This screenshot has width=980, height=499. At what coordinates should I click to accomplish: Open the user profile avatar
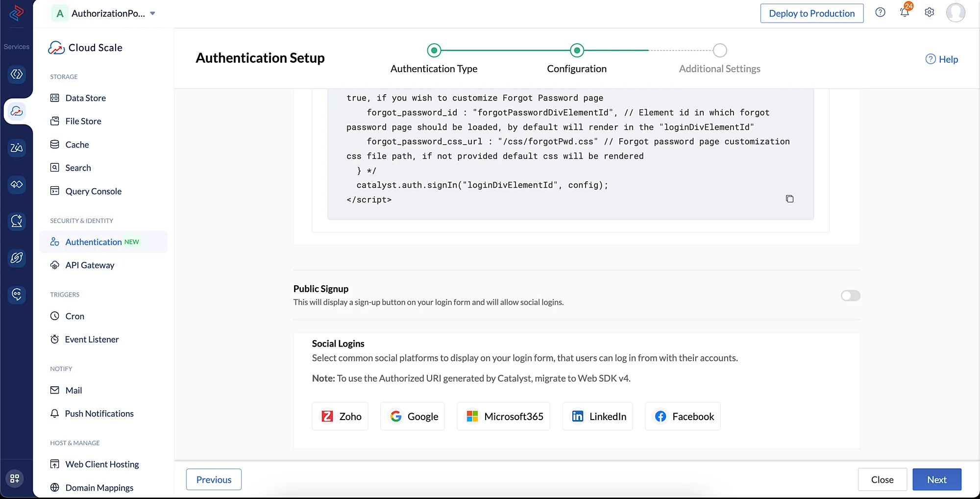click(x=955, y=13)
